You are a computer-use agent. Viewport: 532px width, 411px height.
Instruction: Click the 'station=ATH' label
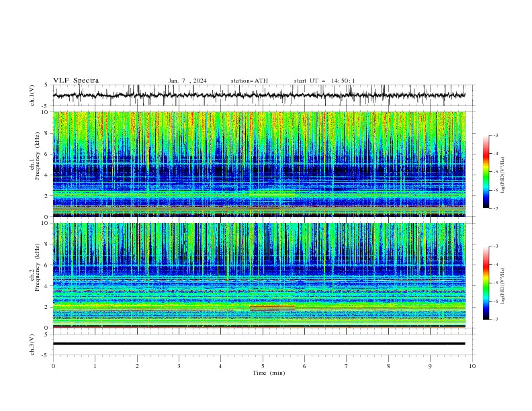(x=249, y=81)
